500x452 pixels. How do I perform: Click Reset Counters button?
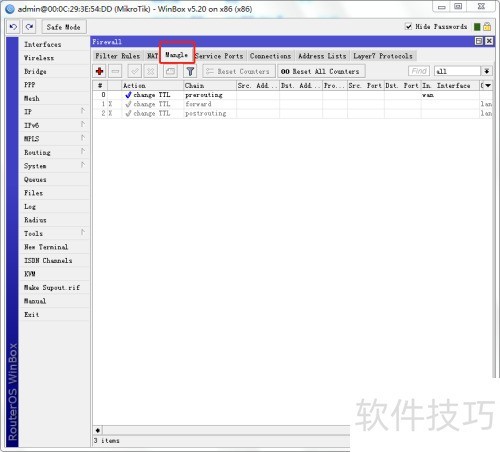pos(239,71)
